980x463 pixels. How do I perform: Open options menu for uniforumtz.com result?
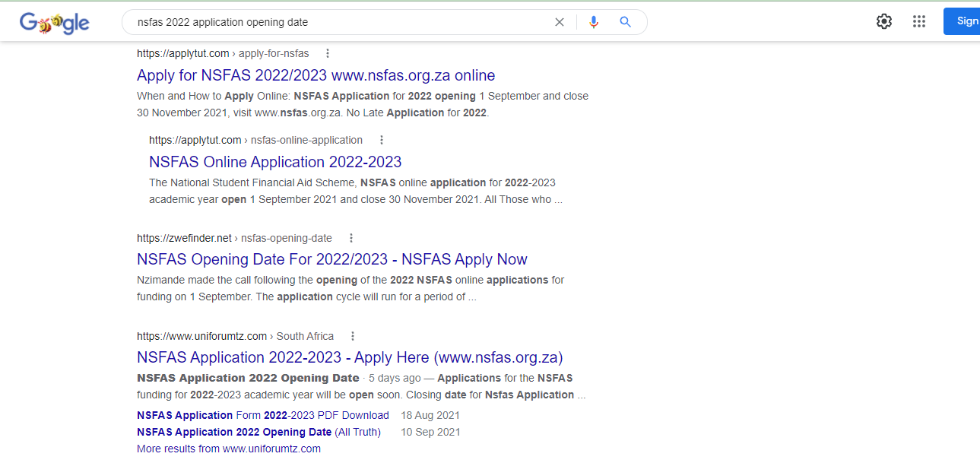tap(353, 336)
